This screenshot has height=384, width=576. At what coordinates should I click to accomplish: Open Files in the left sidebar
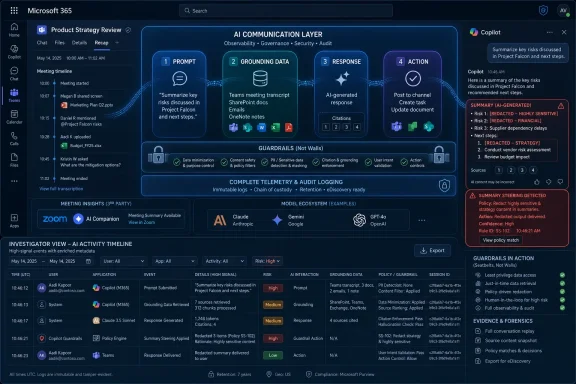tap(14, 160)
